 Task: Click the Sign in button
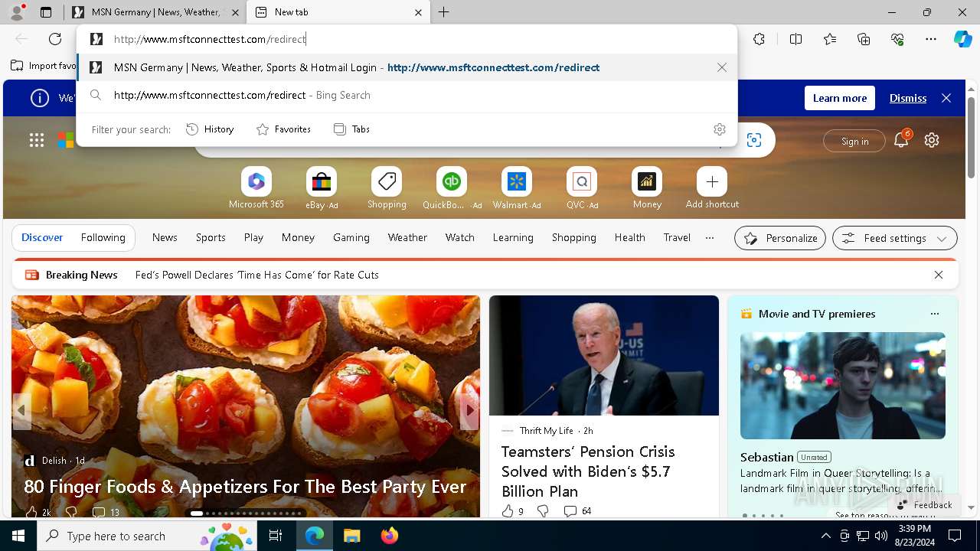click(854, 141)
